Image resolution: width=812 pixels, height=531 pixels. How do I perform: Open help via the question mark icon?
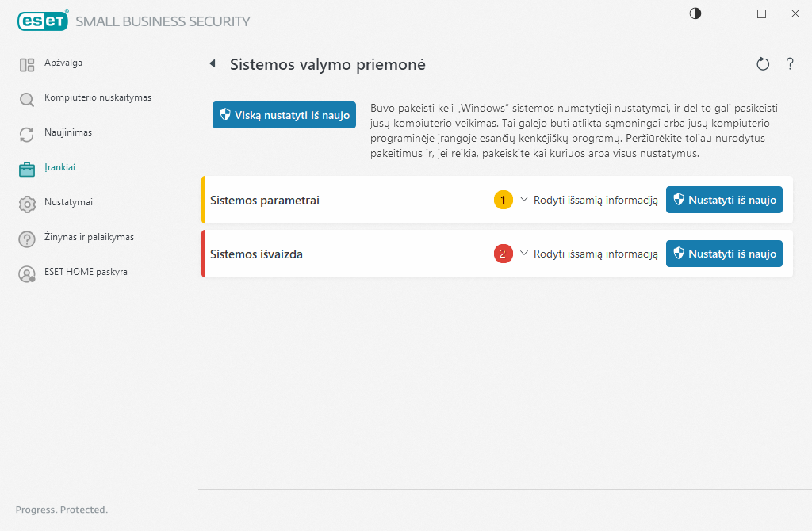[790, 64]
